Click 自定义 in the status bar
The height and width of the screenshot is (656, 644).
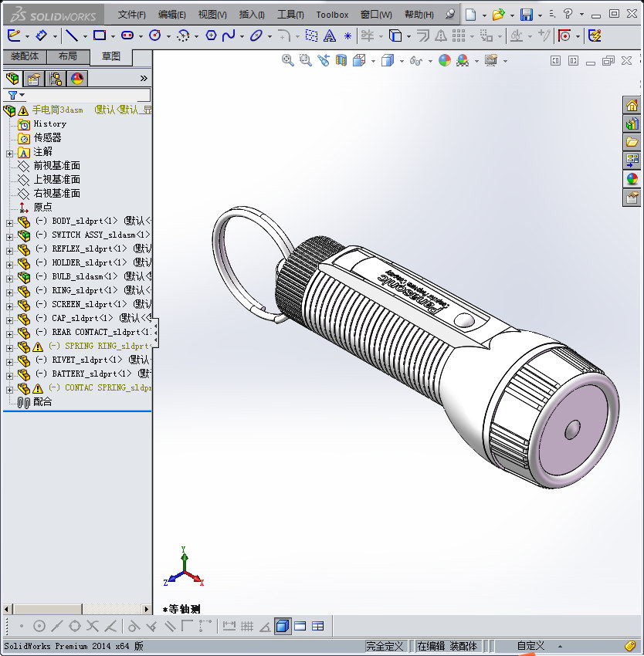coord(530,646)
